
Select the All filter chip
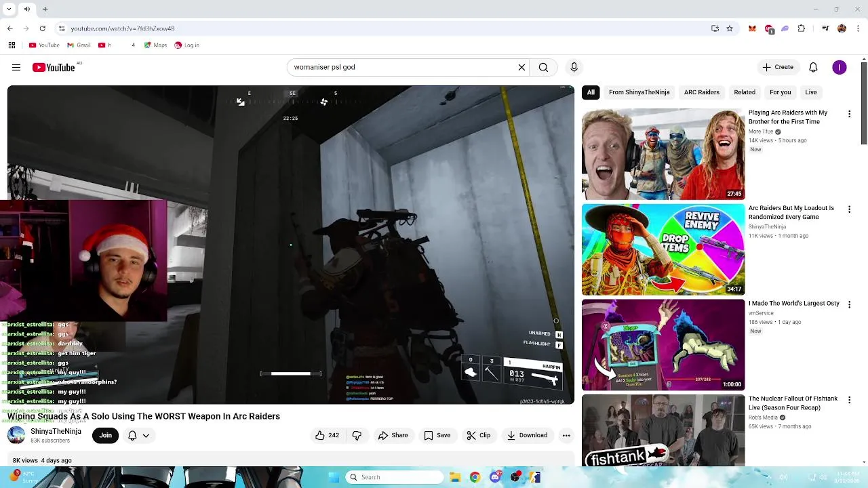pos(591,92)
